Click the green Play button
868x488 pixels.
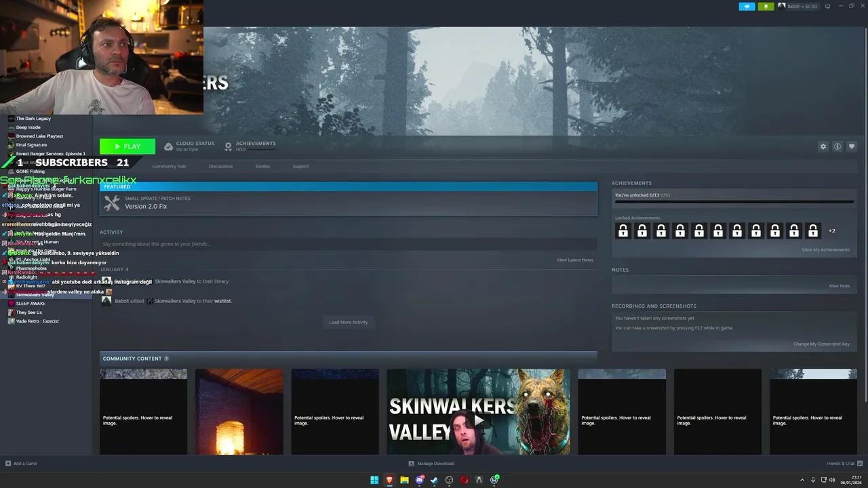[127, 146]
